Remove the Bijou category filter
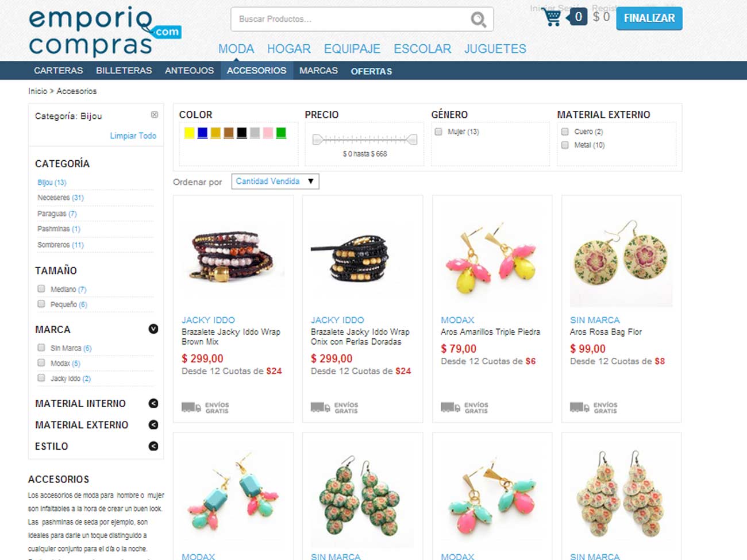 click(155, 115)
